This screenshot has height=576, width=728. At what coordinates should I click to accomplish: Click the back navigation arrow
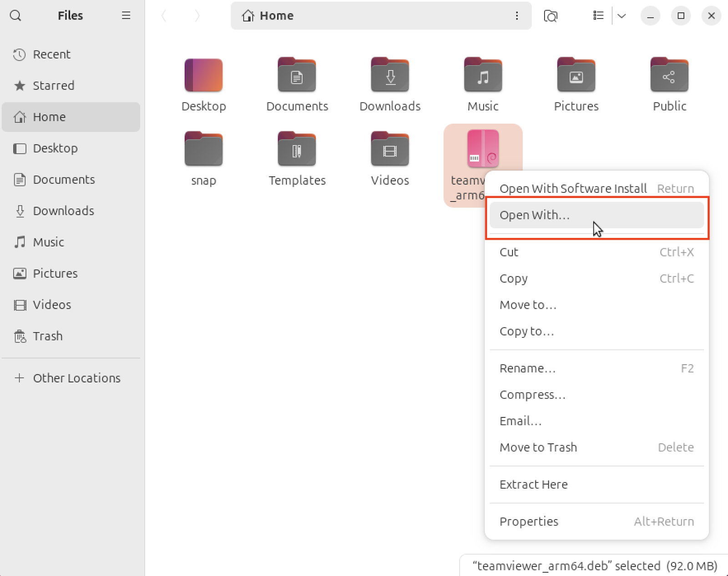[164, 15]
